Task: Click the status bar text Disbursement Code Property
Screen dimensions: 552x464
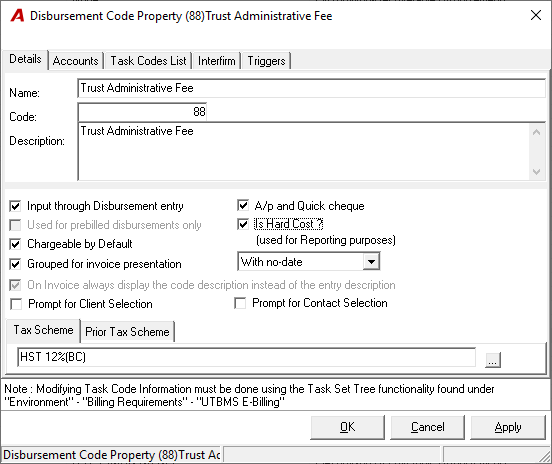Action: (x=112, y=455)
